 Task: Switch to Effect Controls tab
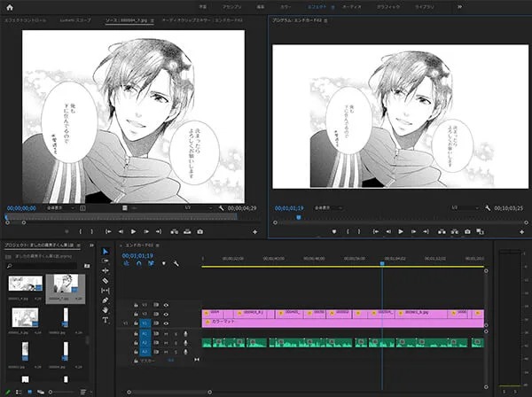[x=26, y=20]
